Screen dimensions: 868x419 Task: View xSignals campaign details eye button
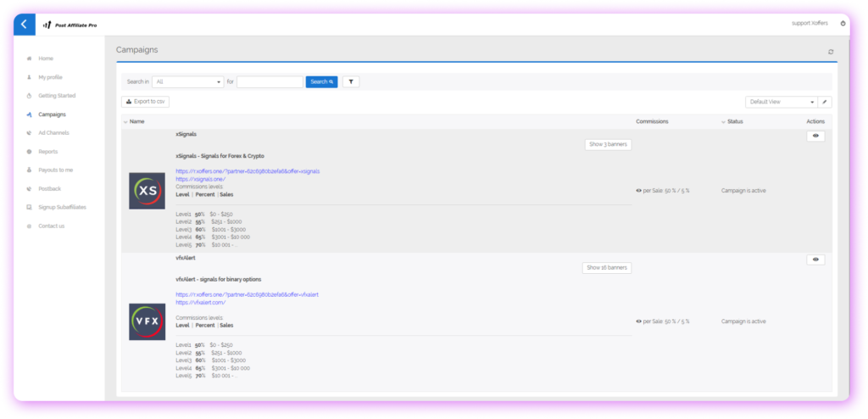(815, 136)
